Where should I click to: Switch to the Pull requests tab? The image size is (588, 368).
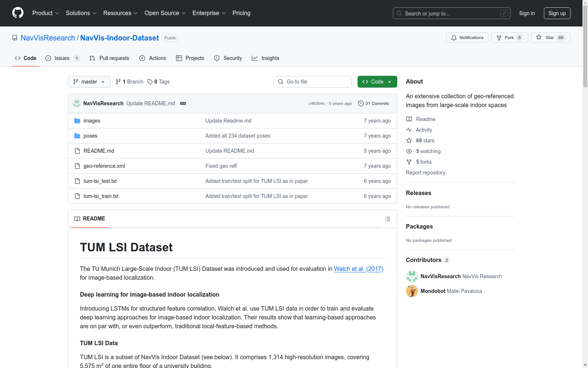click(x=110, y=58)
